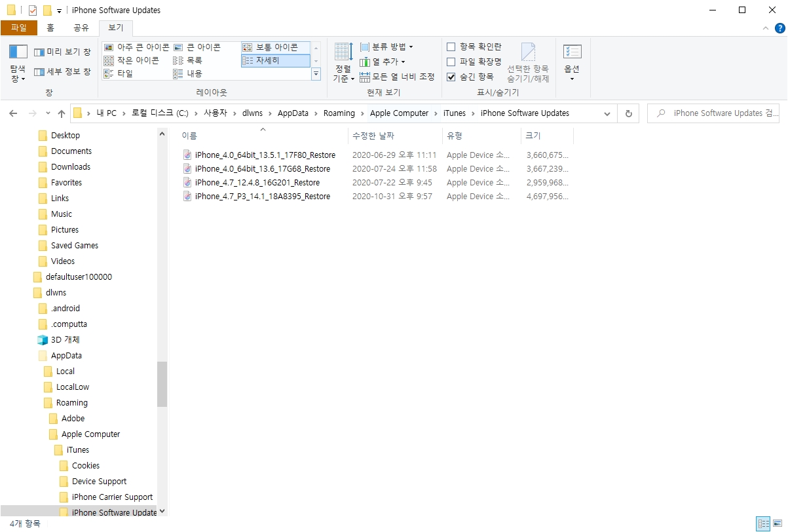
Task: Open 정렬 기준 sort by menu
Action: click(343, 63)
